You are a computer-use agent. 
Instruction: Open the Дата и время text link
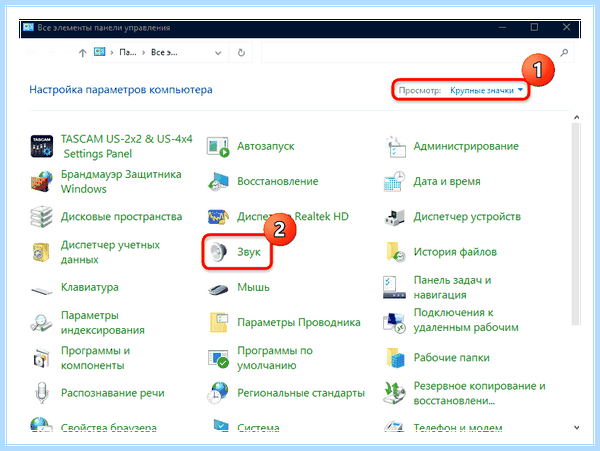pyautogui.click(x=447, y=181)
